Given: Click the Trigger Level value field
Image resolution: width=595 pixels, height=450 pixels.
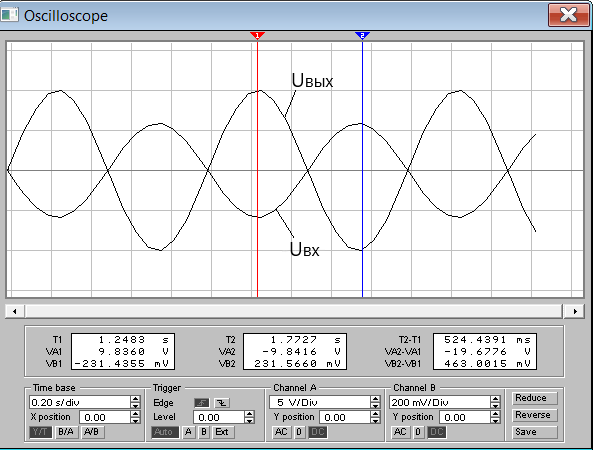Looking at the screenshot, I should pyautogui.click(x=219, y=417).
